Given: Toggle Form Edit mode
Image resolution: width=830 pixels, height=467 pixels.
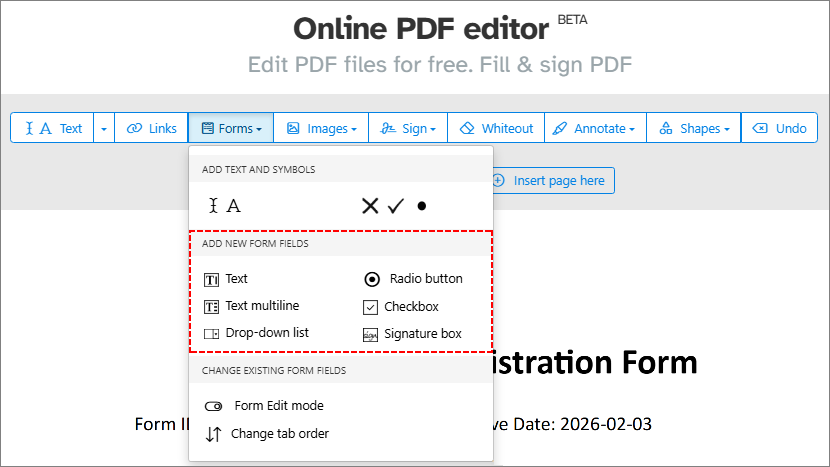Looking at the screenshot, I should tap(264, 406).
